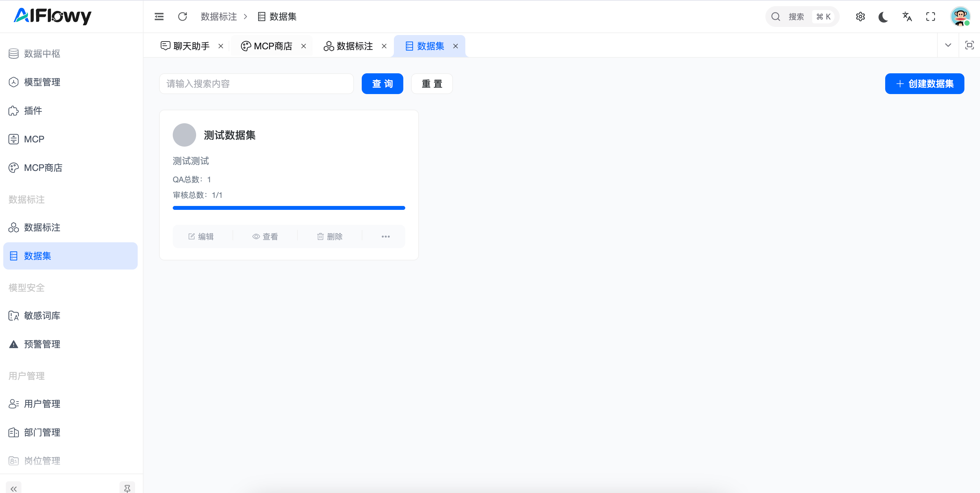
Task: Open the tab list dropdown chevron
Action: (948, 45)
